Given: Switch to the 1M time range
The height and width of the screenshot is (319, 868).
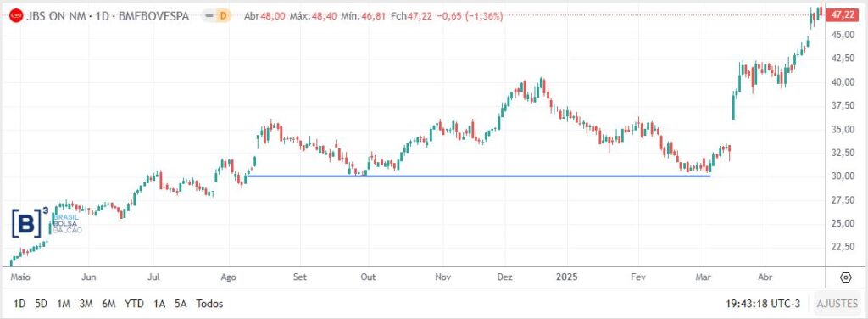Looking at the screenshot, I should coord(64,304).
